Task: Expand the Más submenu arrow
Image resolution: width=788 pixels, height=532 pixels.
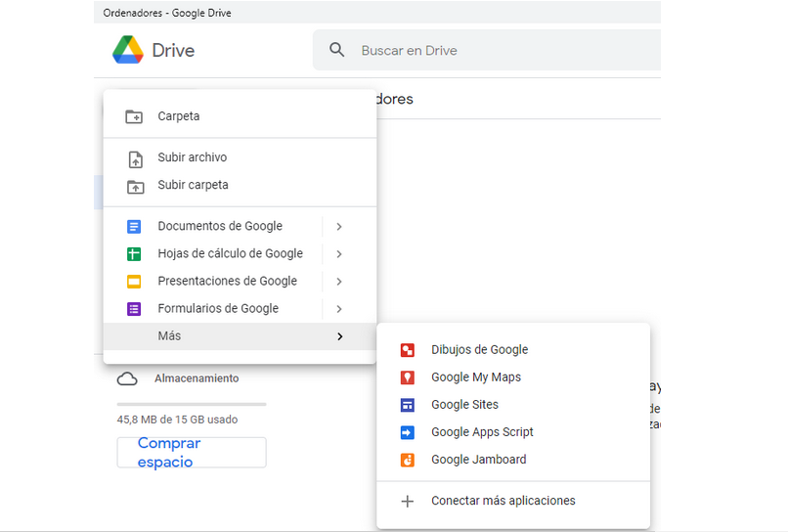Action: point(340,335)
